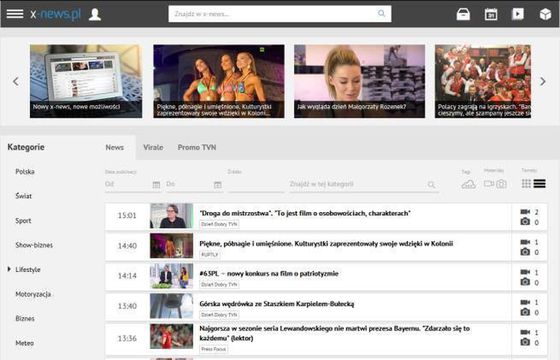
Task: Toggle the tag cloud icon
Action: (x=469, y=184)
